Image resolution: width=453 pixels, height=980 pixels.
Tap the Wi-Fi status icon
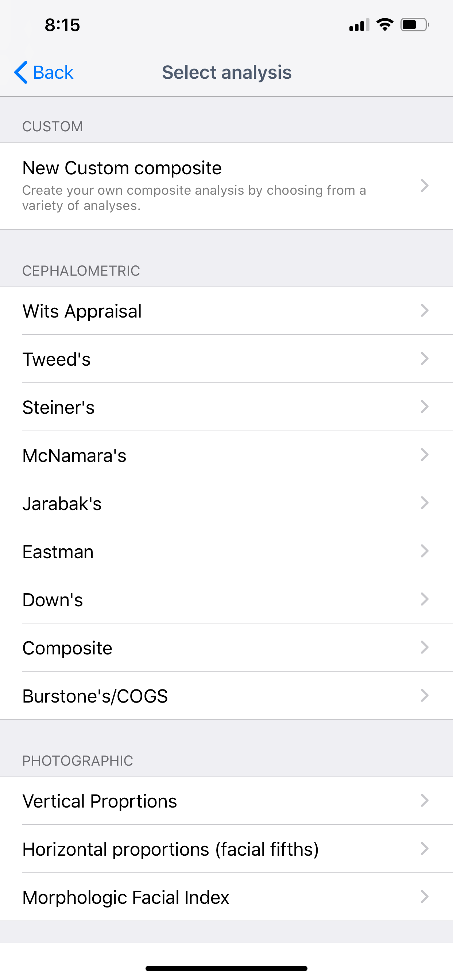[x=384, y=25]
